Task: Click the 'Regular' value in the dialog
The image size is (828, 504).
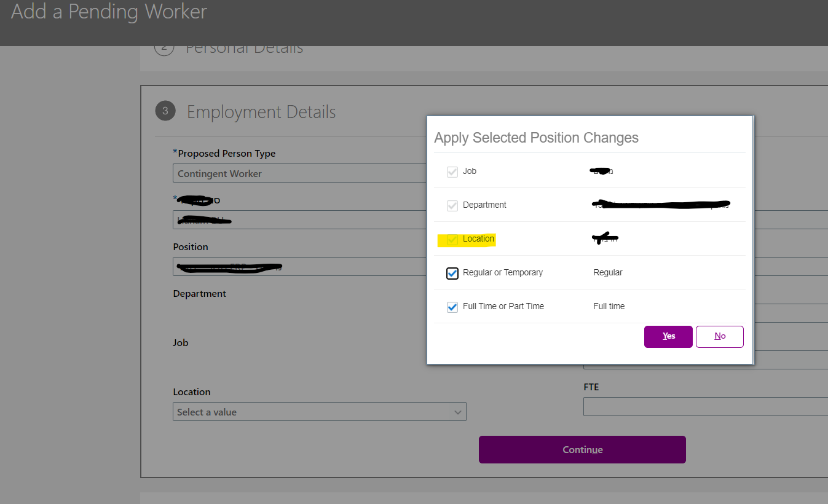Action: pos(608,272)
